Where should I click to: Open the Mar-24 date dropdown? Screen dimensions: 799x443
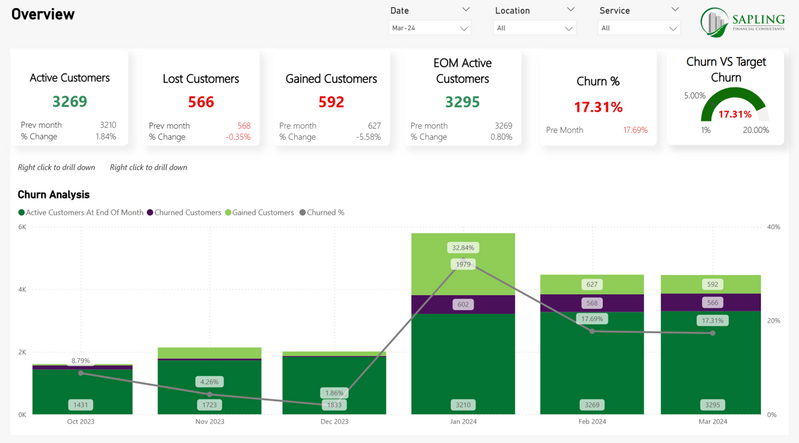point(428,28)
